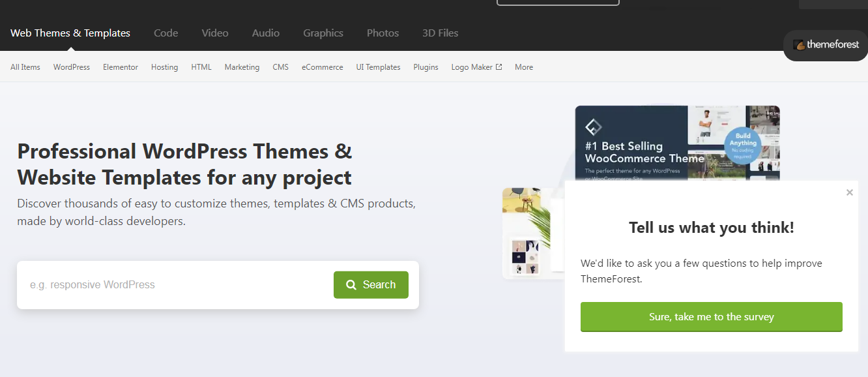The height and width of the screenshot is (377, 868).
Task: Click the ThemeForest logo badge
Action: coord(826,45)
